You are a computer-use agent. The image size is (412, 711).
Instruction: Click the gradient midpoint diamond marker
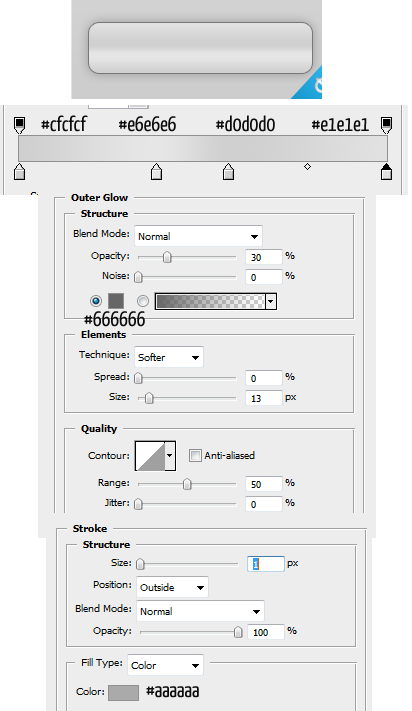[x=307, y=167]
